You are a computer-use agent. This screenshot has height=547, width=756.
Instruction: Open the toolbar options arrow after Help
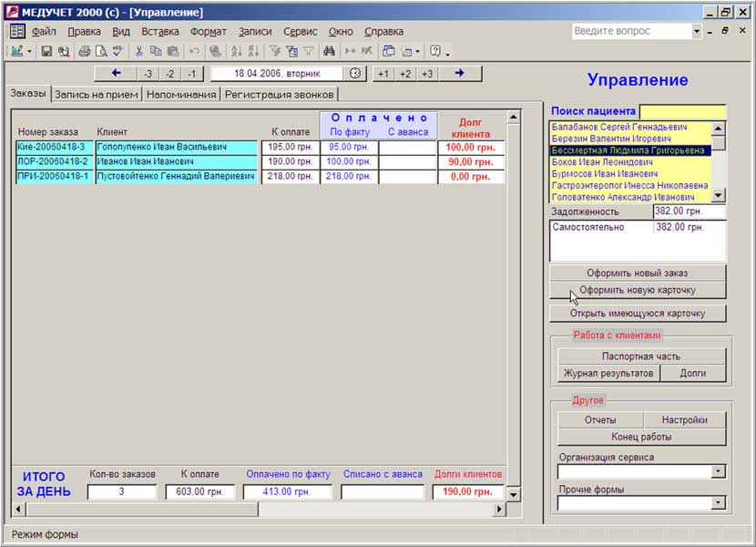point(447,53)
